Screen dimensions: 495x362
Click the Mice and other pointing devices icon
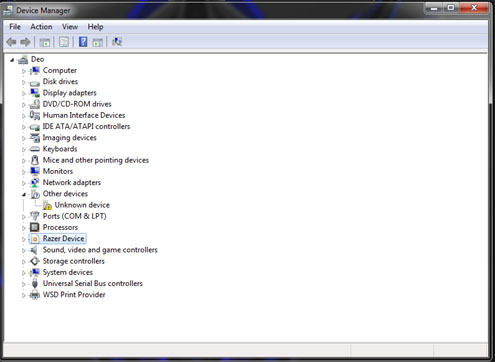pos(35,160)
